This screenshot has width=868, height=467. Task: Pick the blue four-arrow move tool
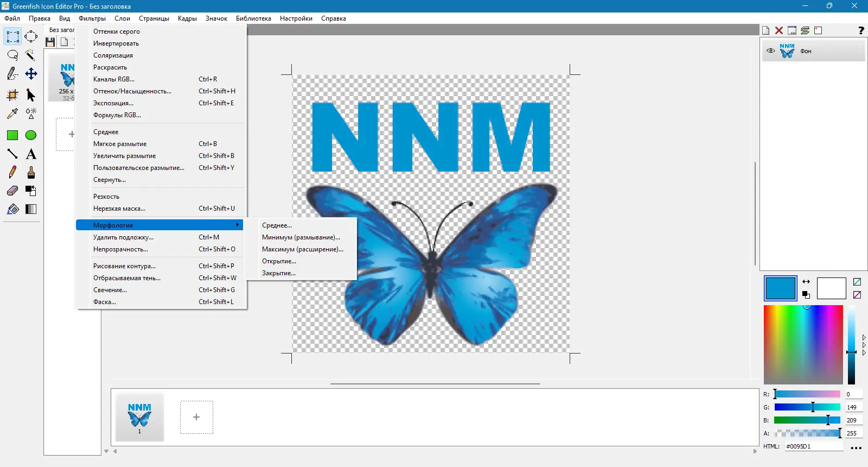pos(31,73)
